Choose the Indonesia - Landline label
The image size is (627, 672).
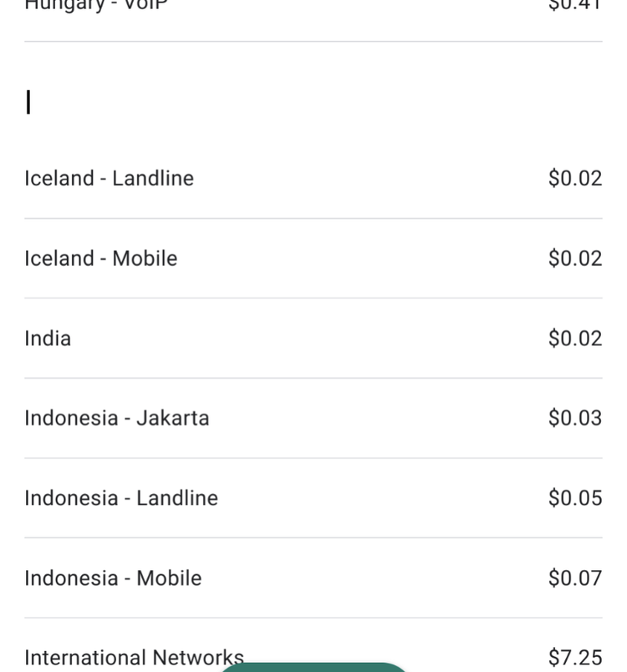click(121, 498)
